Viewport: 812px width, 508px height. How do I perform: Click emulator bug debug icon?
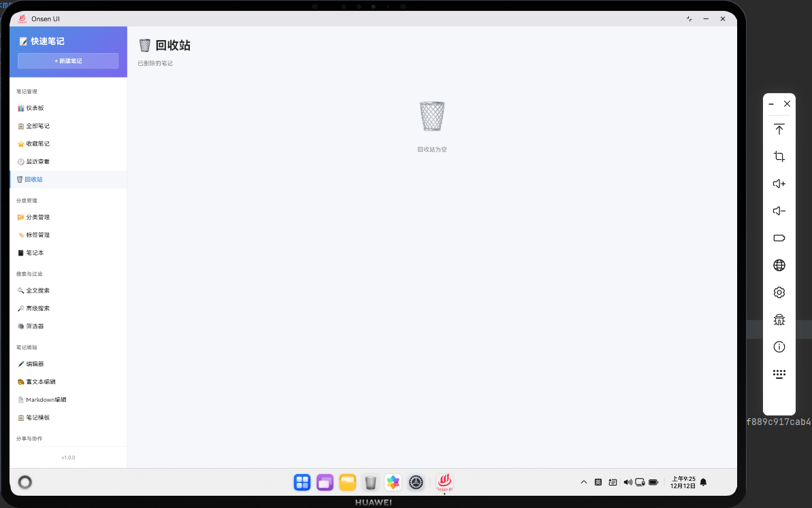[x=779, y=320]
